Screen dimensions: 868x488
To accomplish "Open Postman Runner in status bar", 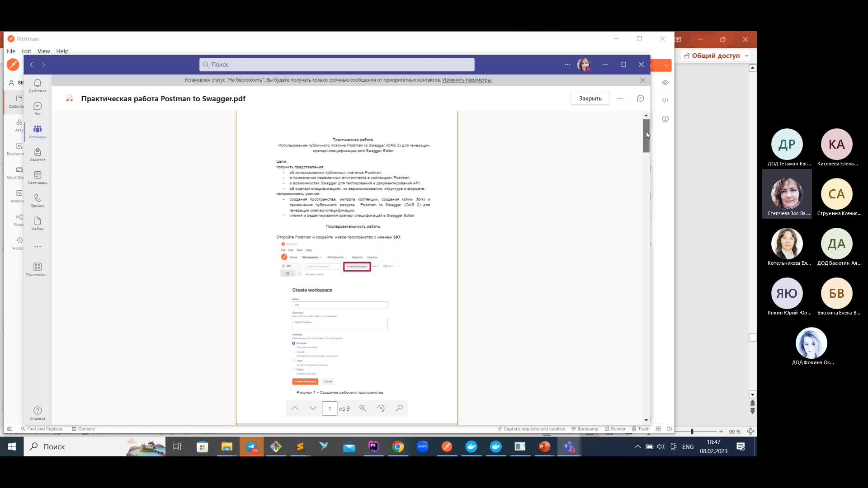I will 615,429.
